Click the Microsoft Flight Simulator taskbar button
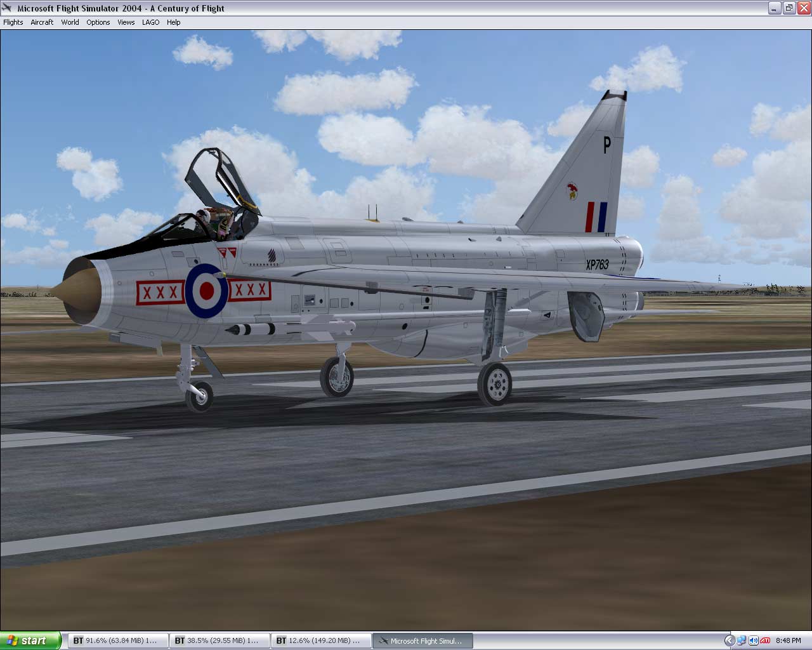Image resolution: width=812 pixels, height=650 pixels. [422, 640]
